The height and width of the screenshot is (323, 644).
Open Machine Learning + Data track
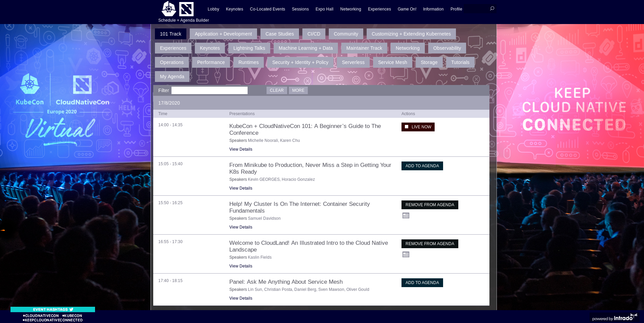pyautogui.click(x=306, y=48)
